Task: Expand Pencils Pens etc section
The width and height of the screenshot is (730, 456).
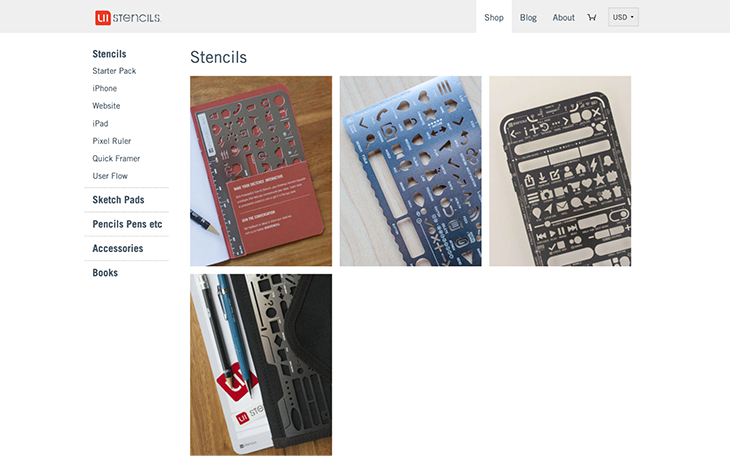Action: click(127, 224)
